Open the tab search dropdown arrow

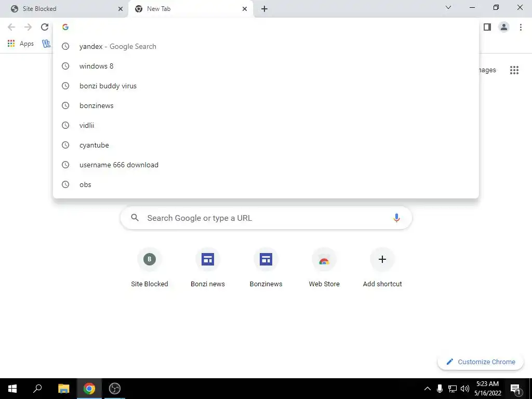(448, 7)
